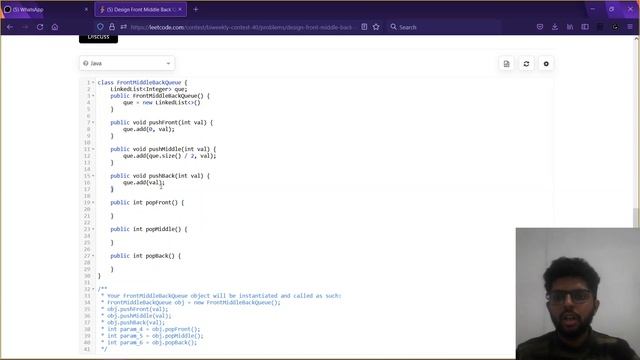640x360 pixels.
Task: Open a new tab with plus button
Action: [x=196, y=9]
